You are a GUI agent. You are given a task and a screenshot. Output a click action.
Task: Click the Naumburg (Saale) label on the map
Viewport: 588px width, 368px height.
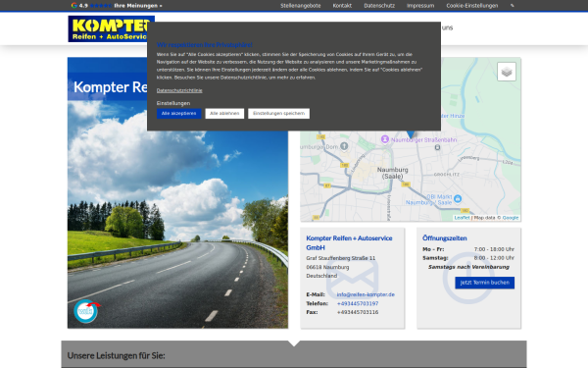[392, 173]
